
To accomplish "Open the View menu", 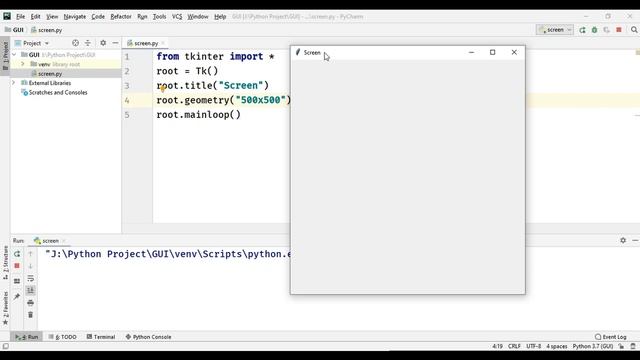I will pos(52,17).
